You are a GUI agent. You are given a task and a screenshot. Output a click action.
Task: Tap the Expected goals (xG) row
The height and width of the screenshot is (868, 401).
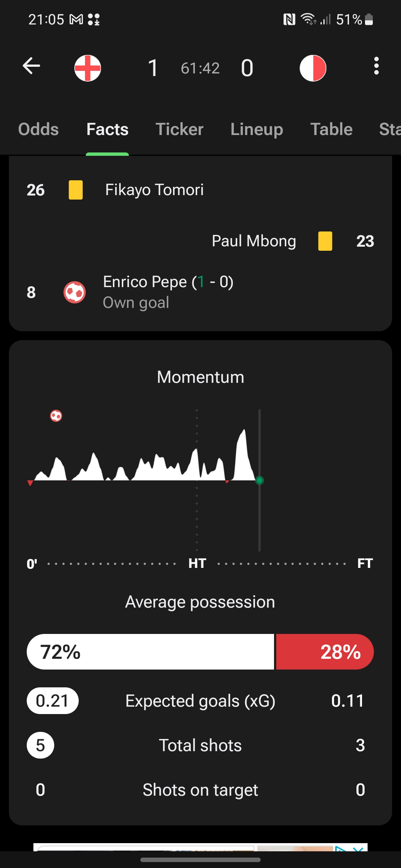tap(200, 701)
